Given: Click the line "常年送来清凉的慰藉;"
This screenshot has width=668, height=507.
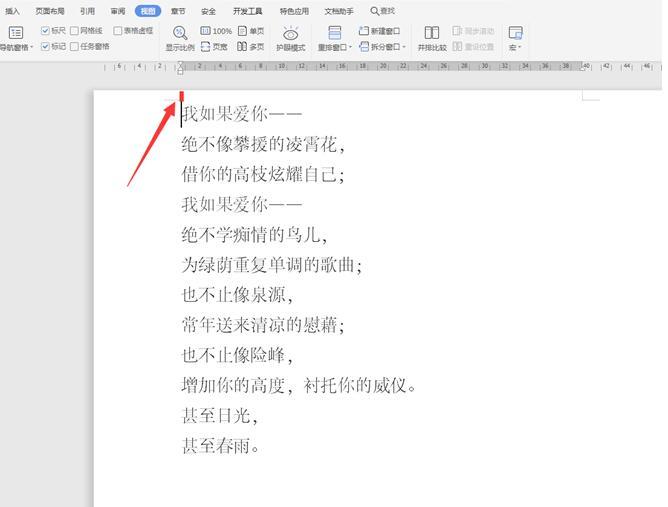Looking at the screenshot, I should pos(263,325).
